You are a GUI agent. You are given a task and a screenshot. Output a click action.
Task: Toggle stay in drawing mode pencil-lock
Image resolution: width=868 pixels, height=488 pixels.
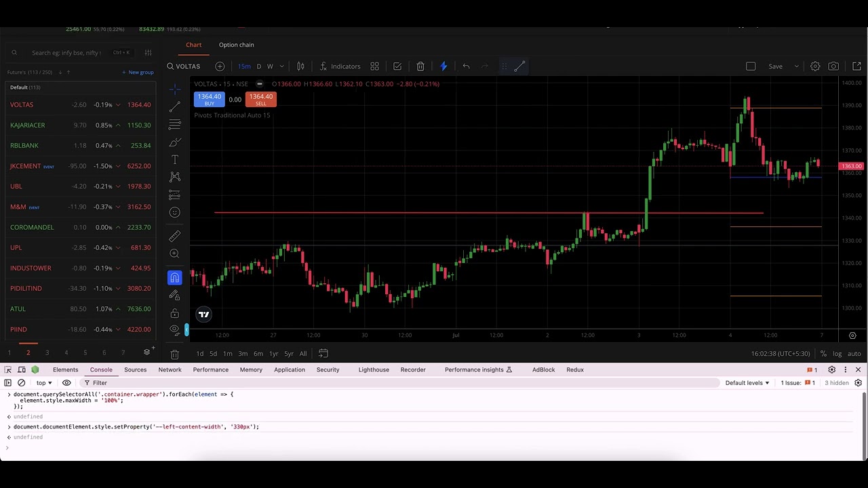coord(175,296)
